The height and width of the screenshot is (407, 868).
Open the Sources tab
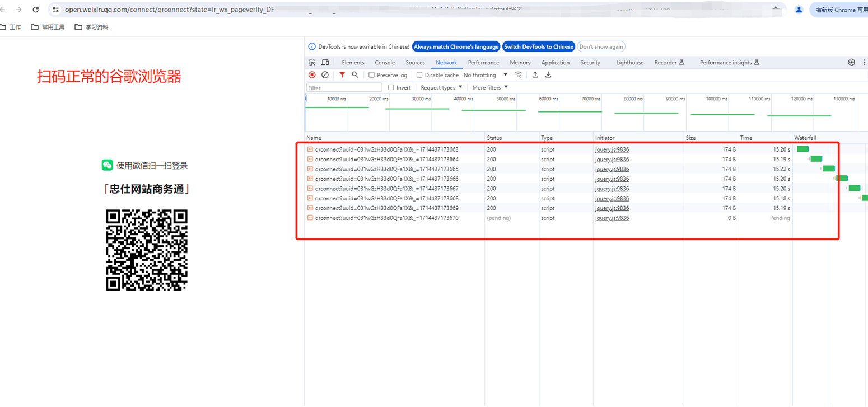coord(415,63)
